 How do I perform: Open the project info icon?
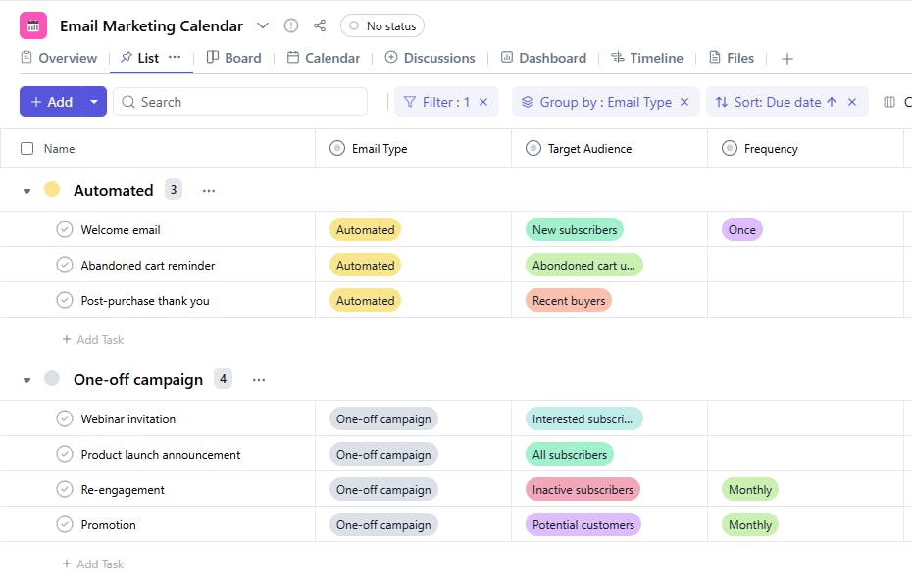tap(291, 26)
